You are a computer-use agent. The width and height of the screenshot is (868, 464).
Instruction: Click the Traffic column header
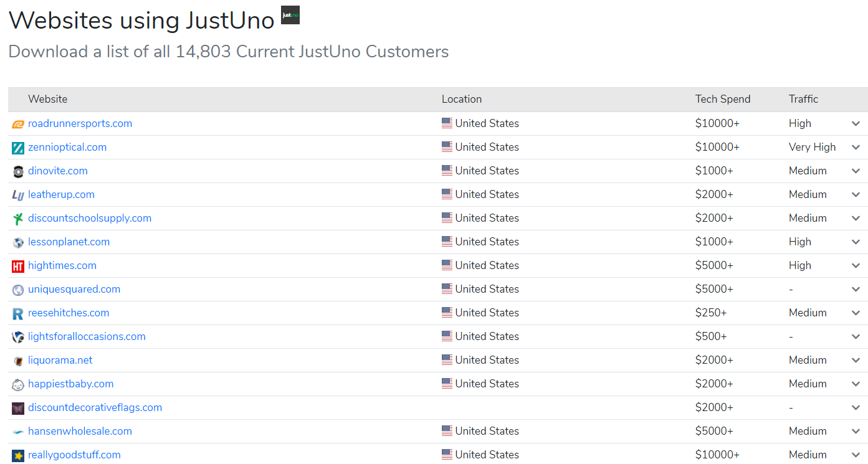(803, 99)
